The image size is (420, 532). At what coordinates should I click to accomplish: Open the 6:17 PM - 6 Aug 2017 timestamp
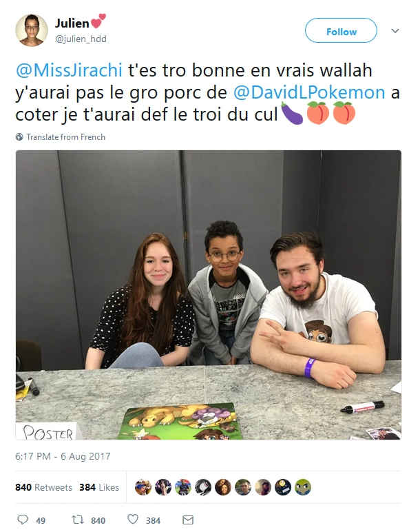point(63,456)
